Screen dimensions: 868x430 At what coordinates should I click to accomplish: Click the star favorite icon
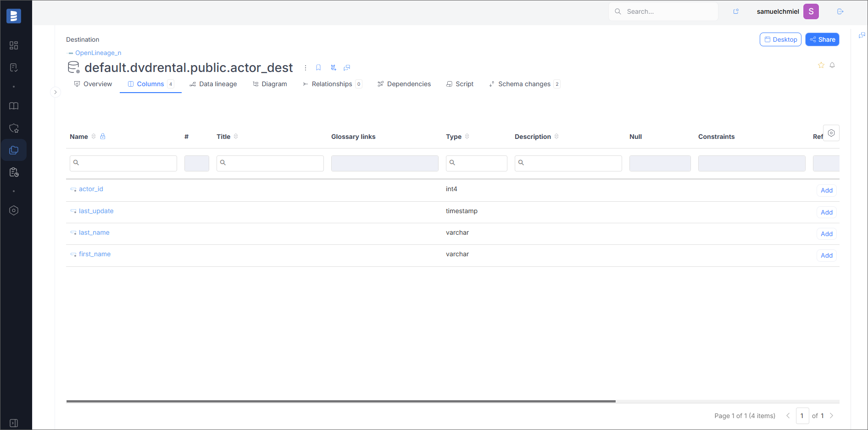(x=821, y=65)
